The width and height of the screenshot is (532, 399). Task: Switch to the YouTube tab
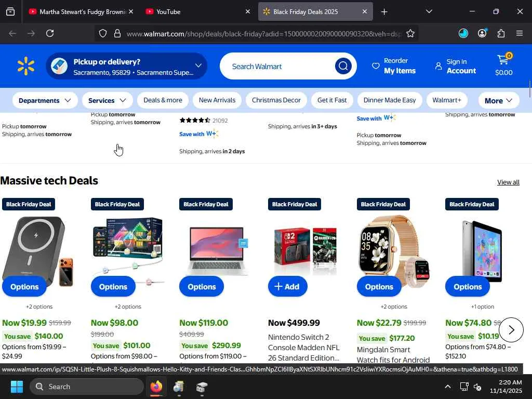pyautogui.click(x=197, y=11)
